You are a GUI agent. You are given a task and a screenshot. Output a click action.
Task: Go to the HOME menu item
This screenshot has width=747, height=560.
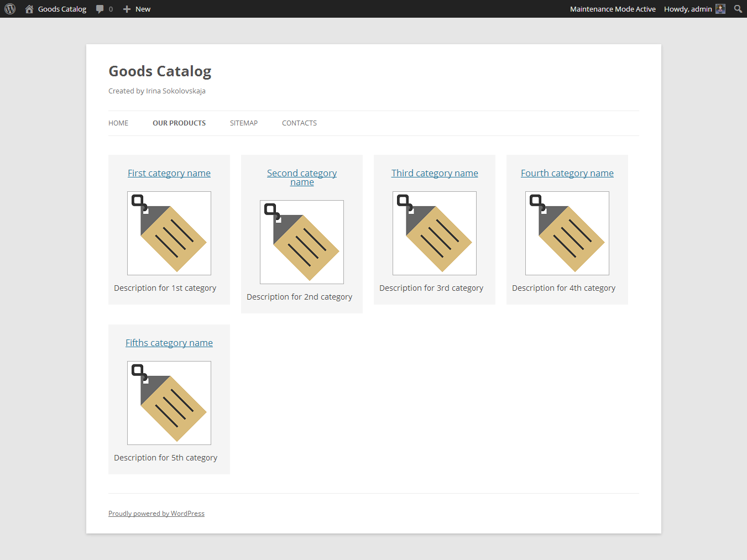118,123
